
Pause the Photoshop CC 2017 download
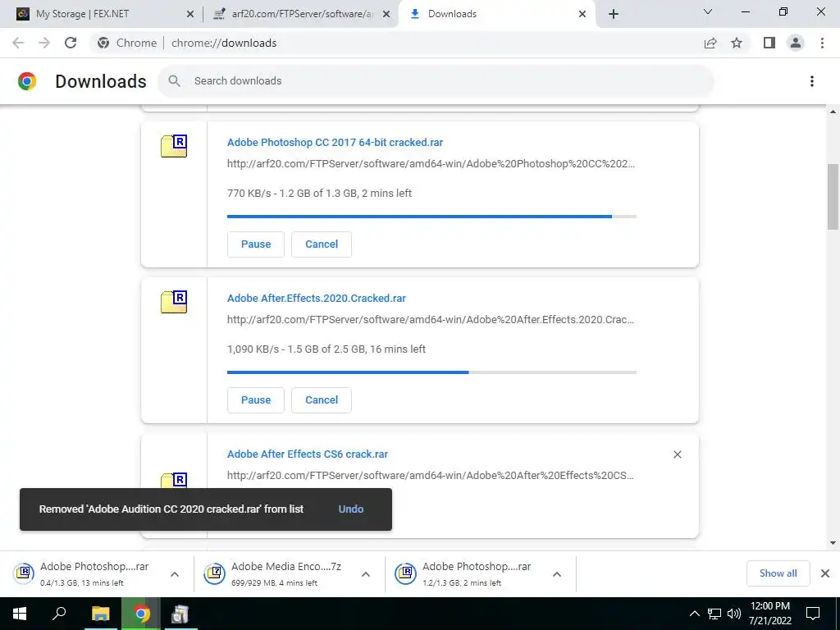tap(256, 244)
